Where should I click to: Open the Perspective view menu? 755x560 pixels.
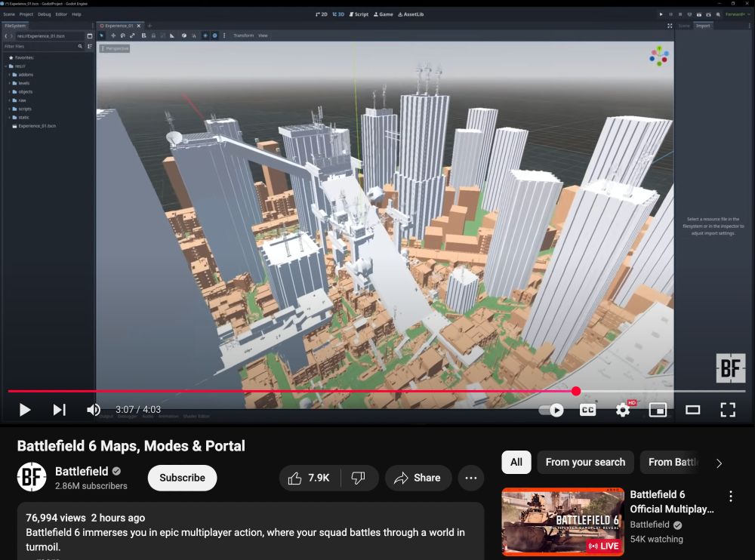click(115, 48)
